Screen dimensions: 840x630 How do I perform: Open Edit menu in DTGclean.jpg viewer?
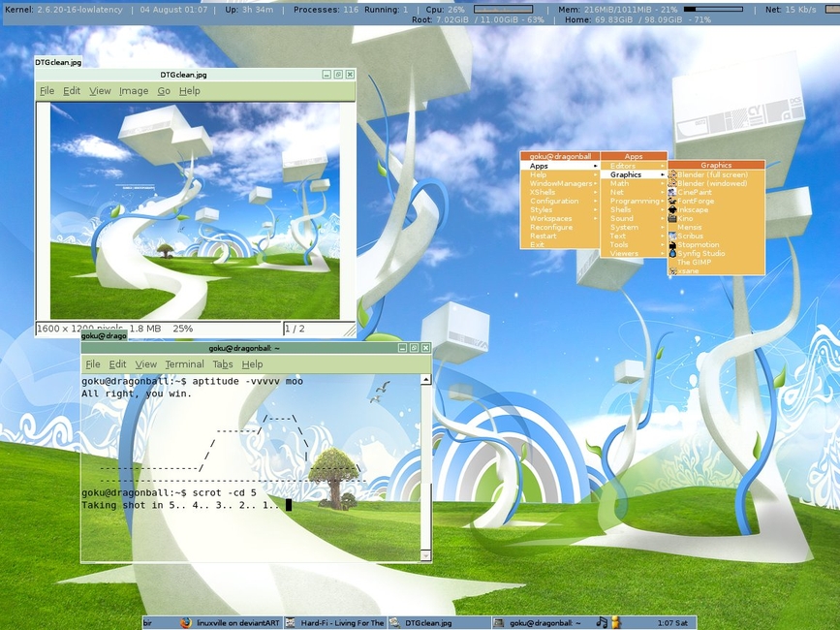(x=72, y=91)
